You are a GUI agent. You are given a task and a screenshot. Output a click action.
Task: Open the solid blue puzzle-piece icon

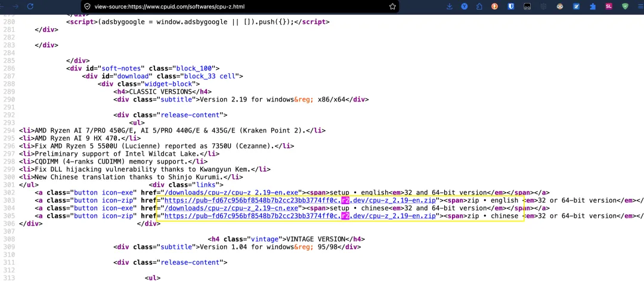[592, 7]
